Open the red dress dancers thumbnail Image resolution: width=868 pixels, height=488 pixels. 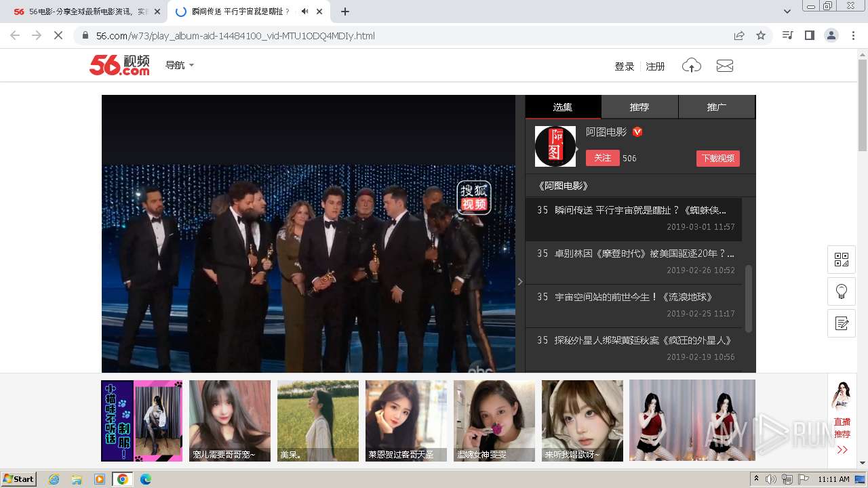pyautogui.click(x=692, y=421)
